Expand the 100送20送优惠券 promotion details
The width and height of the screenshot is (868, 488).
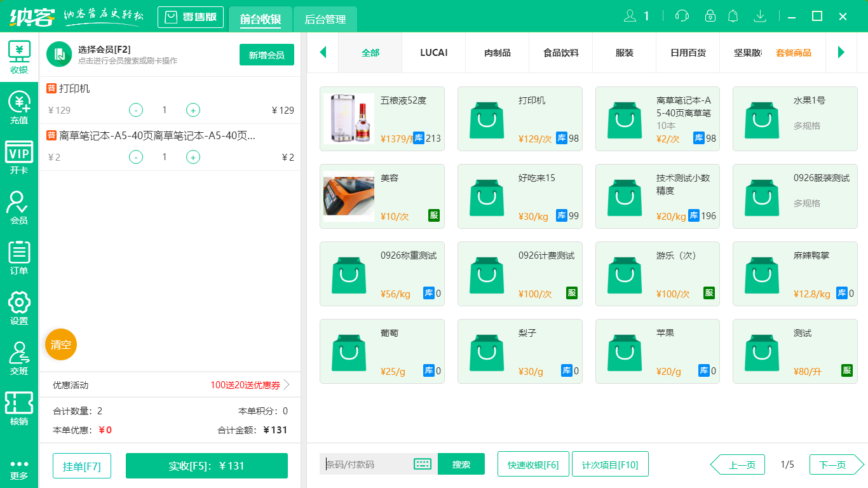click(245, 384)
